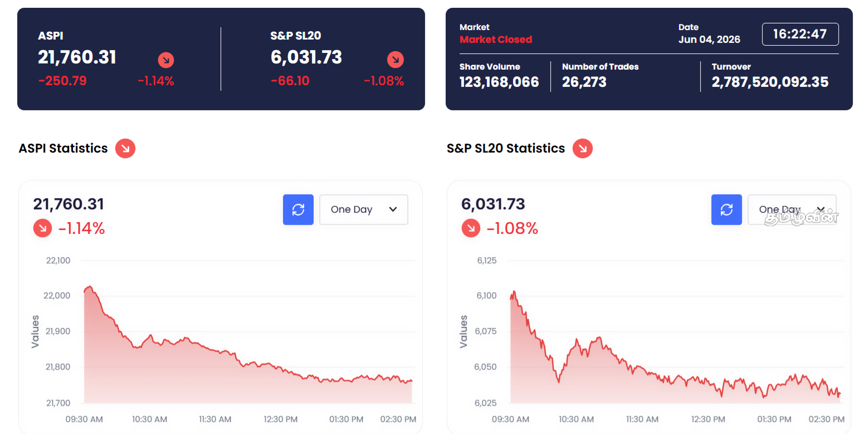Click the down-arrow icon beside the ASPI Statistics heading
The width and height of the screenshot is (868, 434).
125,148
